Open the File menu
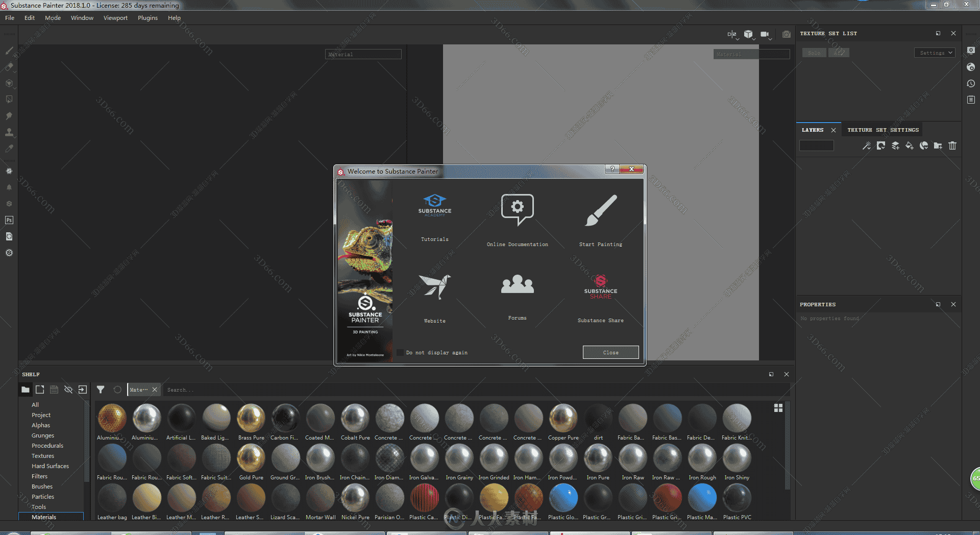This screenshot has height=535, width=980. click(x=10, y=18)
